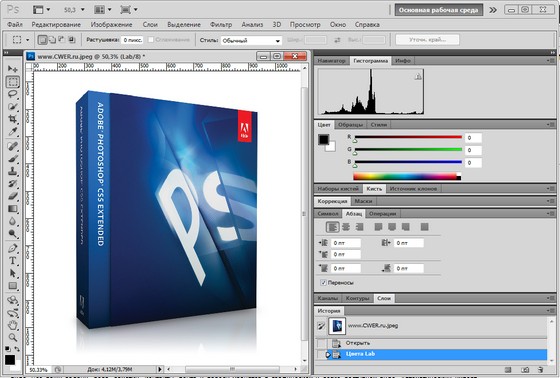Expand the workspace list chevron
Viewport: 560px width, 378px height.
tap(493, 10)
